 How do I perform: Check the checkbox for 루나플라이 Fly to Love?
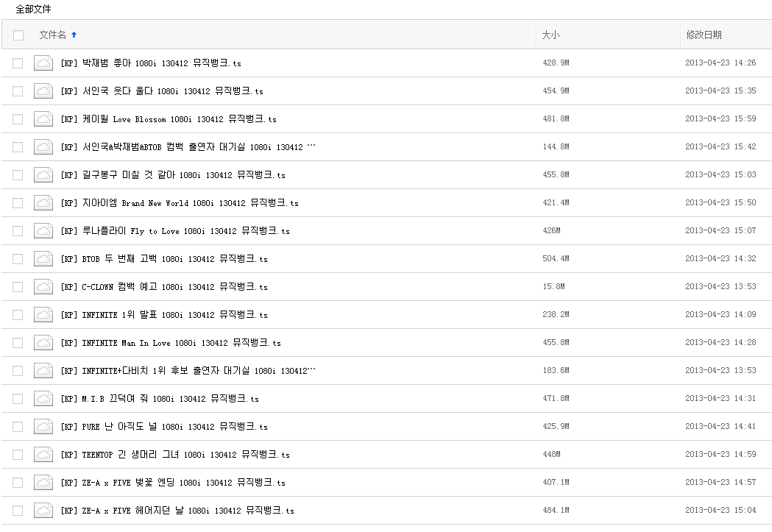click(18, 230)
